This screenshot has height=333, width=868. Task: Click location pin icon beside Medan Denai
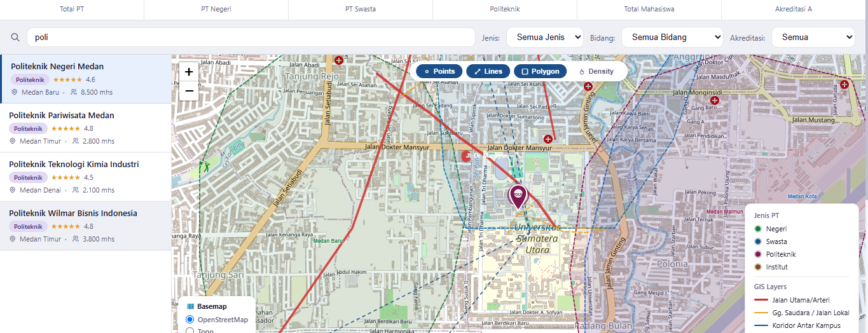click(13, 190)
